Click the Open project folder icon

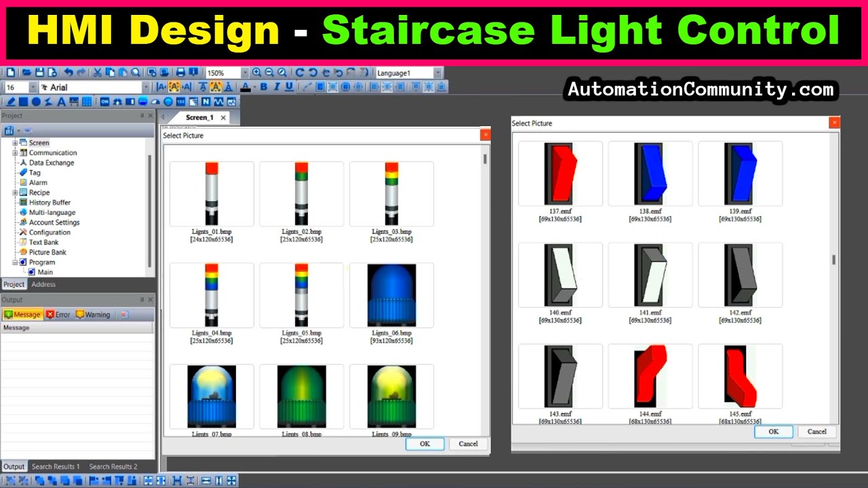(x=26, y=73)
